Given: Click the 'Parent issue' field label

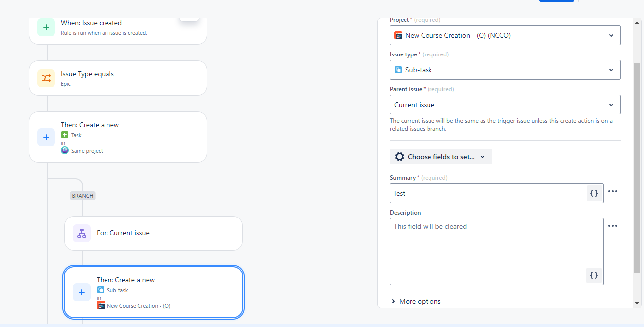Looking at the screenshot, I should point(406,89).
